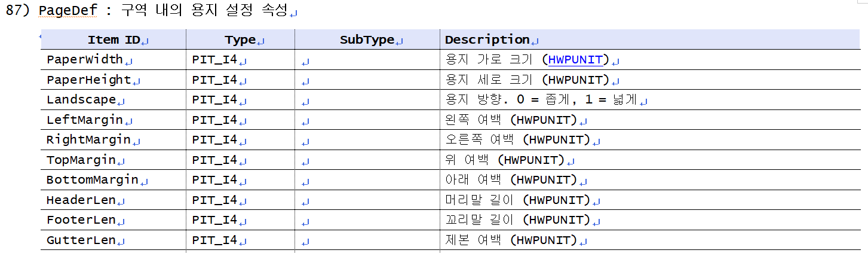Click the 위 여백 description
Image resolution: width=868 pixels, height=253 pixels.
[505, 160]
